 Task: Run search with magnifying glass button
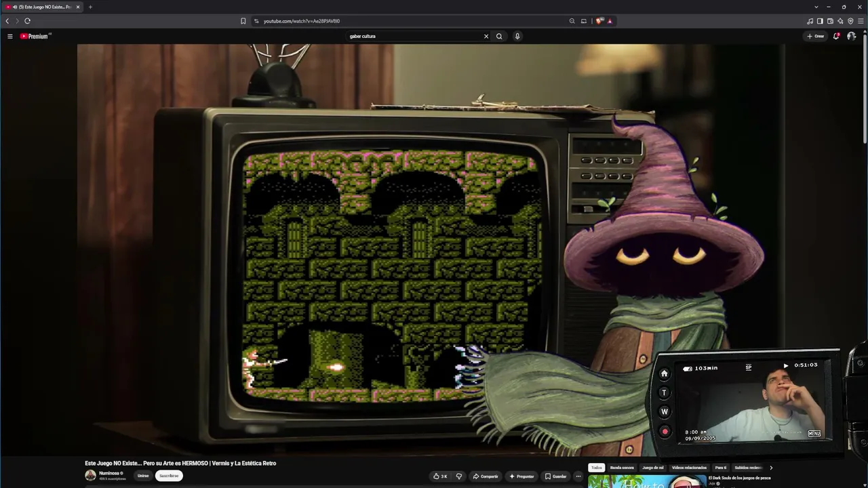point(499,36)
